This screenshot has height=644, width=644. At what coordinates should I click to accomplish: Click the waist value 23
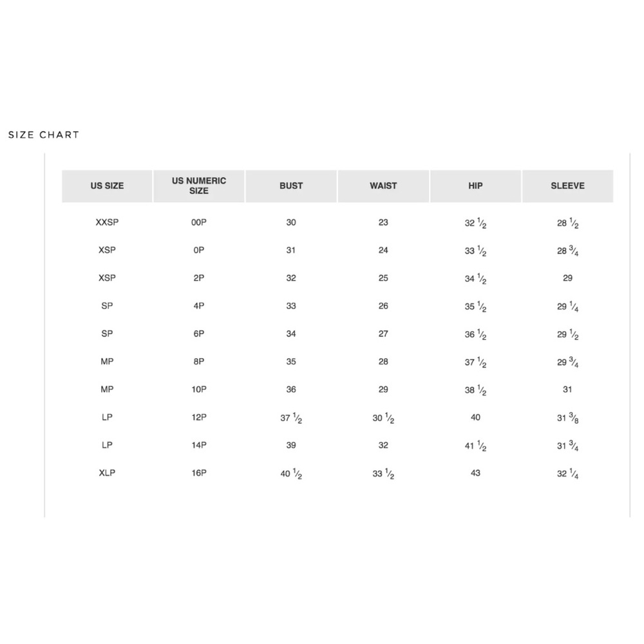383,222
